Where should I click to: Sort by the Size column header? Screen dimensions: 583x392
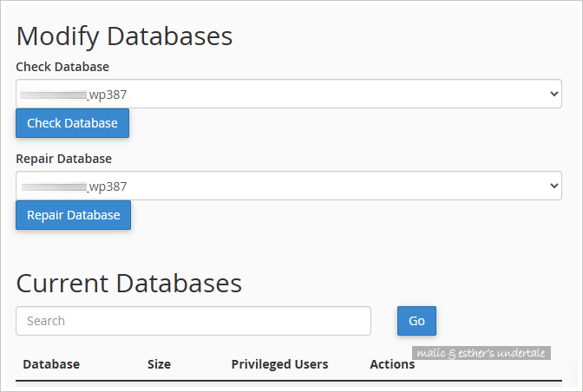coord(159,364)
